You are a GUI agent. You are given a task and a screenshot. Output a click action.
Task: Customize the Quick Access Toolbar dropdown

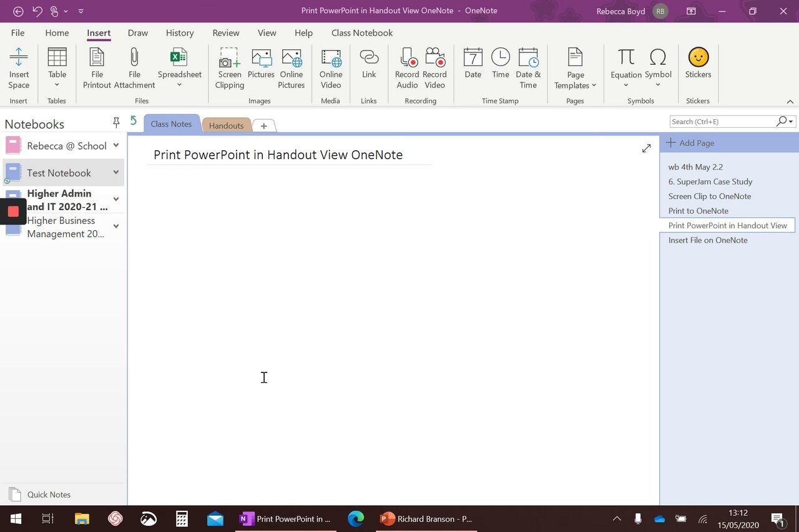coord(81,11)
